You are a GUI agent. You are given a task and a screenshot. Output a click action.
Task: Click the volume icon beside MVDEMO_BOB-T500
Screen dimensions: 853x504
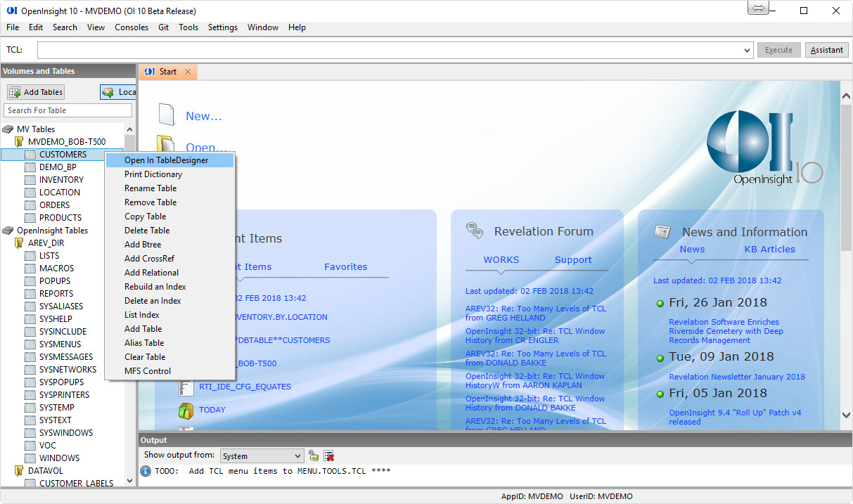pyautogui.click(x=20, y=142)
